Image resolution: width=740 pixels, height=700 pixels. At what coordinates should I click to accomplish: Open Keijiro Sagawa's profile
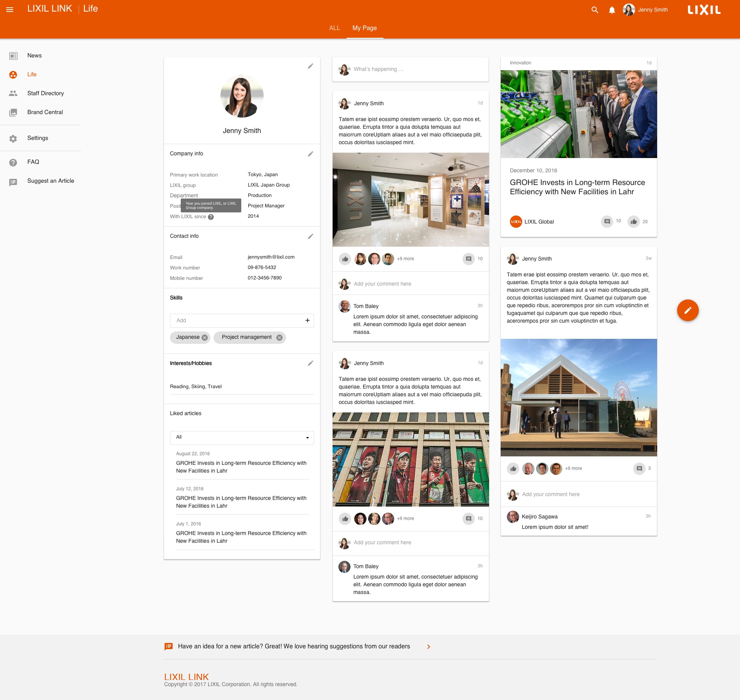click(x=540, y=517)
